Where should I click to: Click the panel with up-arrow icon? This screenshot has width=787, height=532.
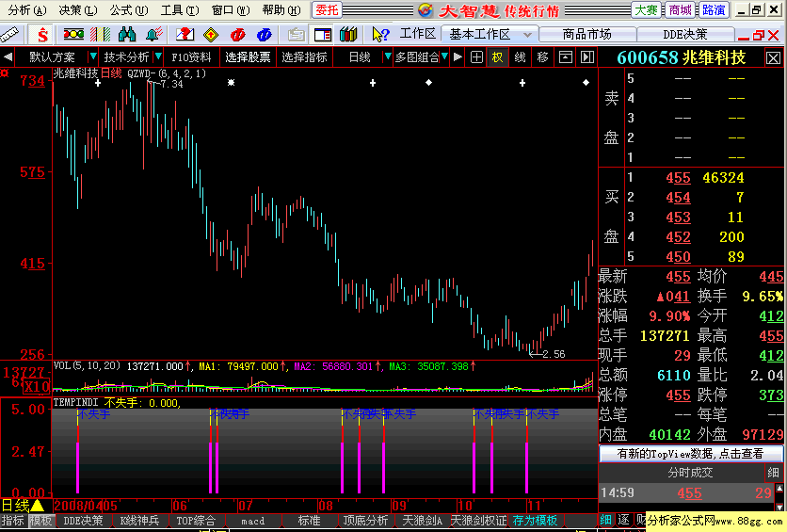(x=566, y=57)
